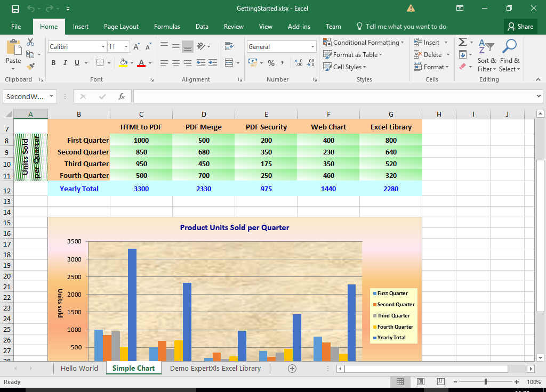Click the Font Color red swatch
546x392 pixels.
click(141, 65)
